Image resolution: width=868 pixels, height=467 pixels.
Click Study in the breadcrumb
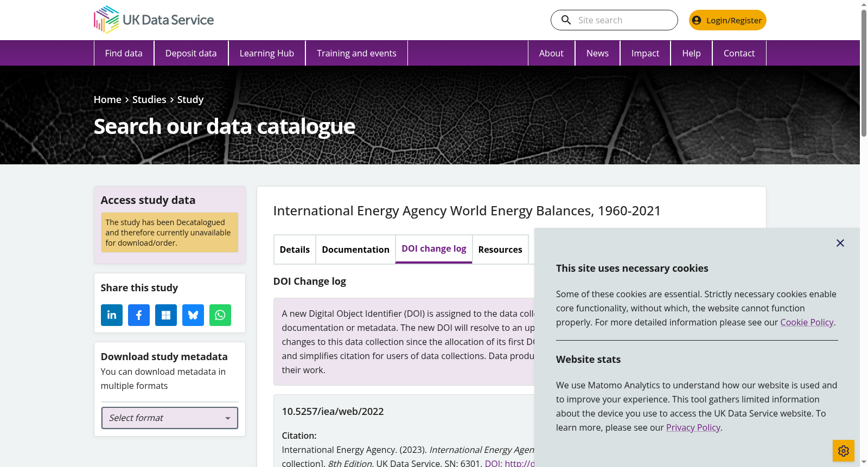click(190, 99)
